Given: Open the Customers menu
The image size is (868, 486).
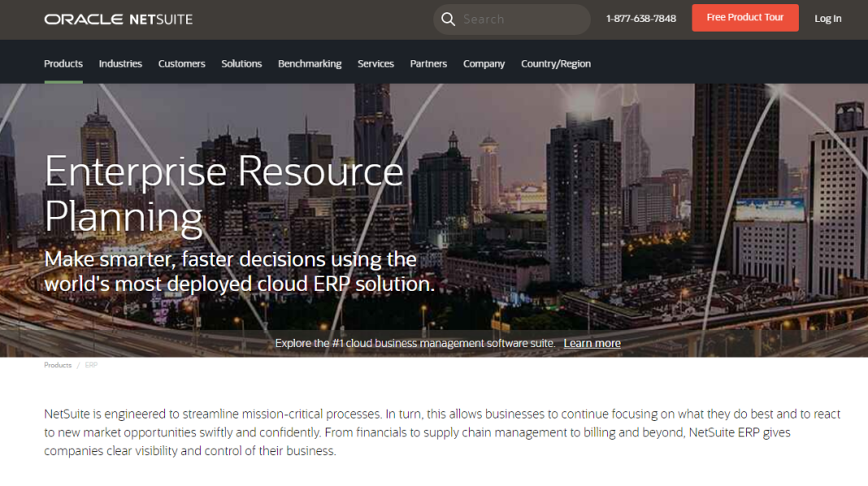Looking at the screenshot, I should [181, 63].
